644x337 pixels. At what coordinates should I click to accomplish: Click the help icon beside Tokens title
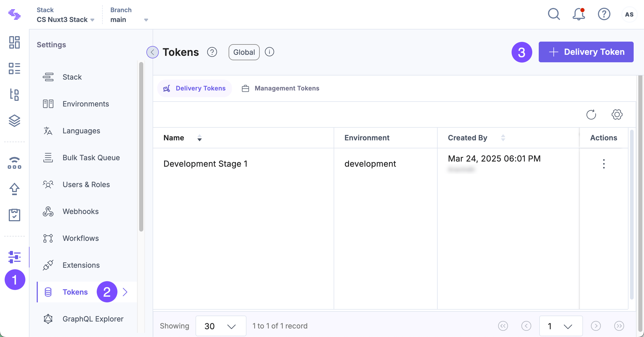(x=212, y=52)
